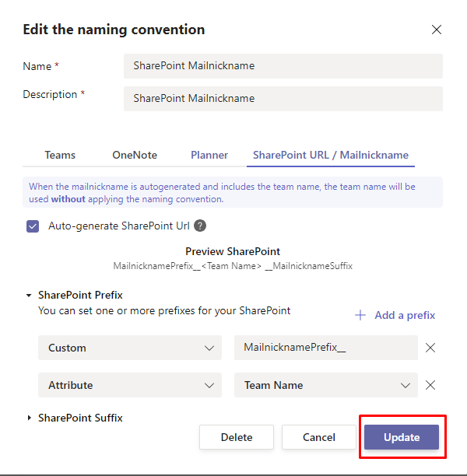The height and width of the screenshot is (476, 467).
Task: Switch to the OneNote tab
Action: tap(135, 155)
